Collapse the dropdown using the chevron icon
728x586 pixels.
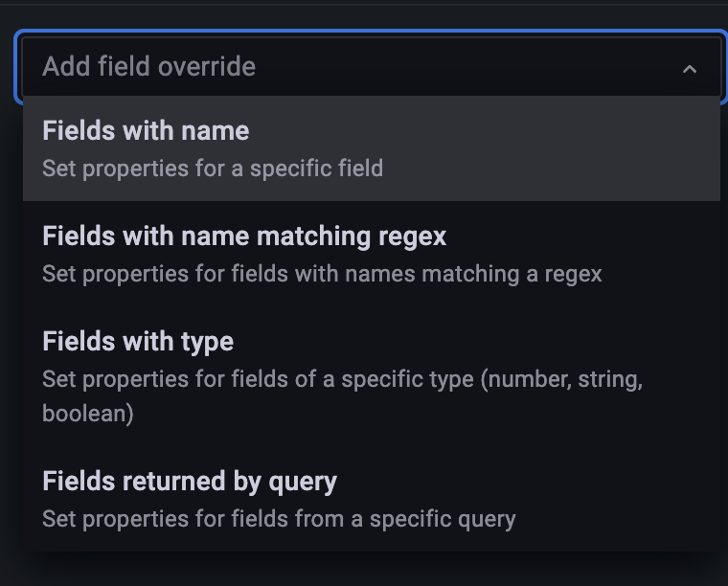[690, 69]
